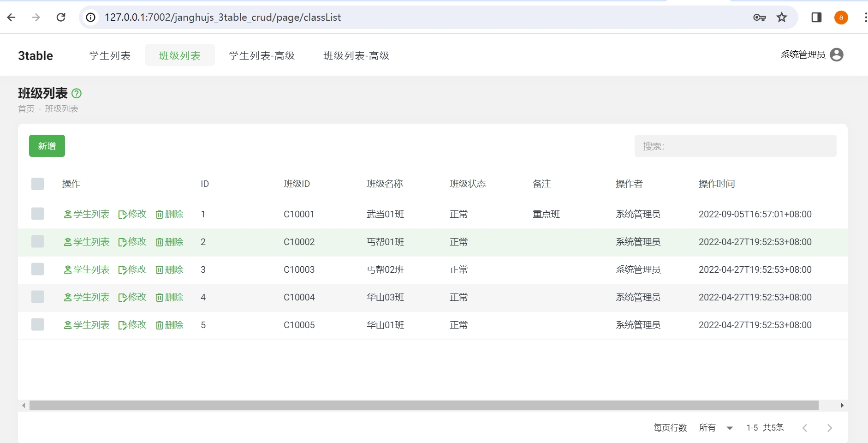Switch to the 学生列表 tab
The width and height of the screenshot is (868, 443).
click(110, 56)
